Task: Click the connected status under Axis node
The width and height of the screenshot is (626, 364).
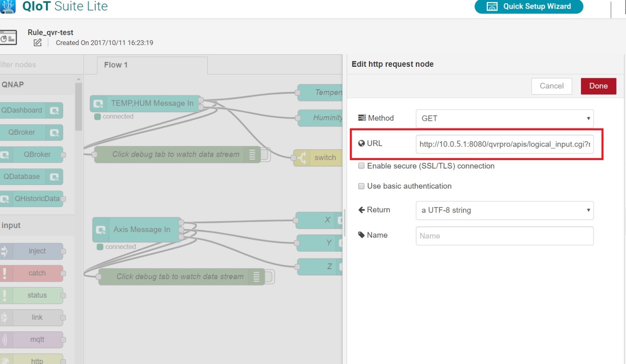Action: click(116, 247)
